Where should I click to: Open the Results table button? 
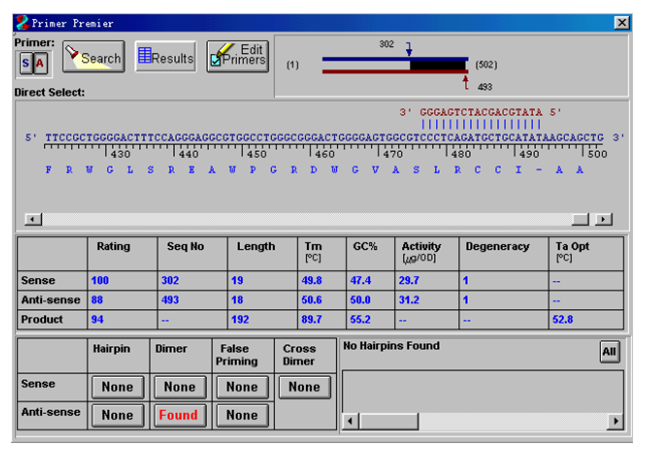(x=165, y=58)
